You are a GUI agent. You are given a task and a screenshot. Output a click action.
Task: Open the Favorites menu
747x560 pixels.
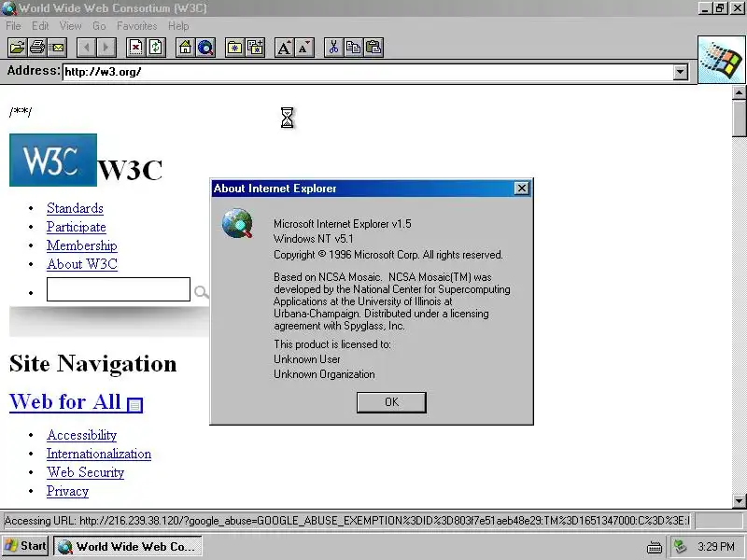[136, 26]
